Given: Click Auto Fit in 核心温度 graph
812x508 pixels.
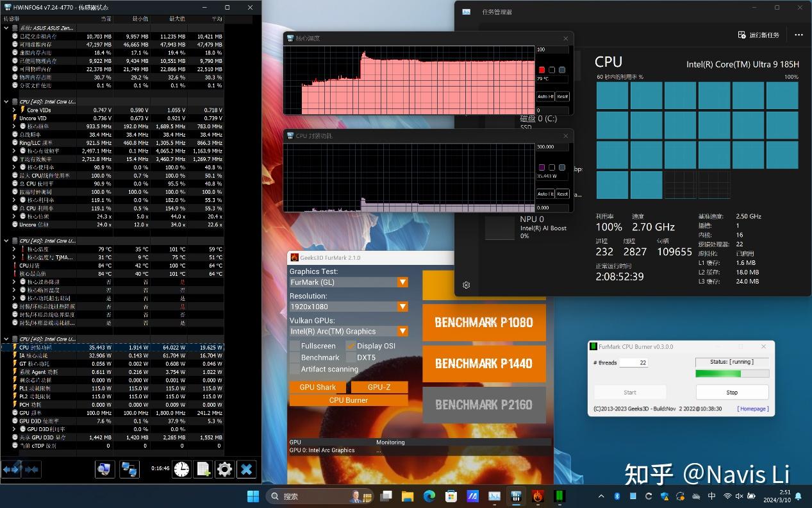Looking at the screenshot, I should click(545, 96).
